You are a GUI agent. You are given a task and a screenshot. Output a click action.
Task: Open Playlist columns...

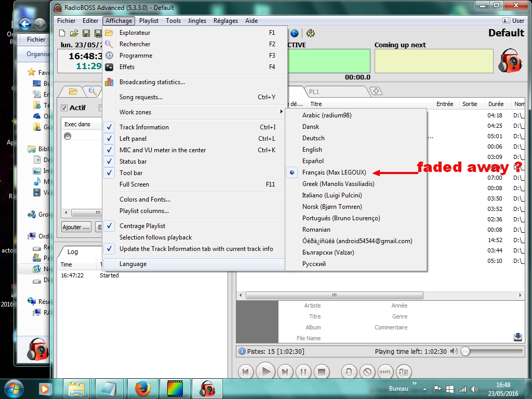[193, 211]
